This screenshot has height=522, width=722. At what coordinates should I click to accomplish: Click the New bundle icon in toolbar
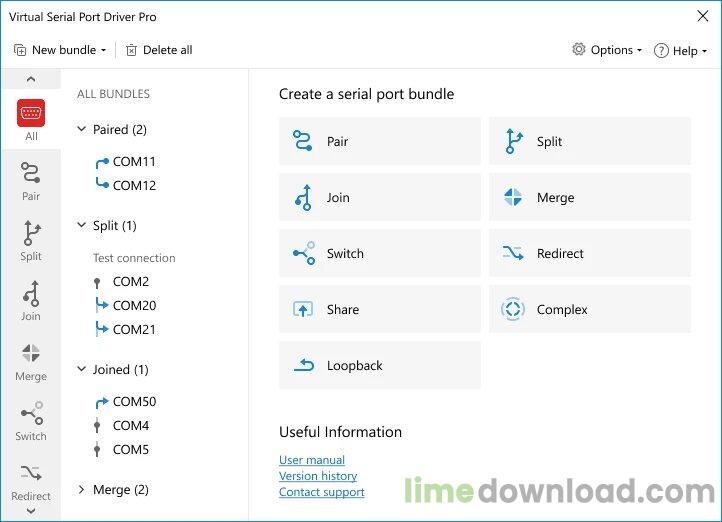pyautogui.click(x=20, y=50)
